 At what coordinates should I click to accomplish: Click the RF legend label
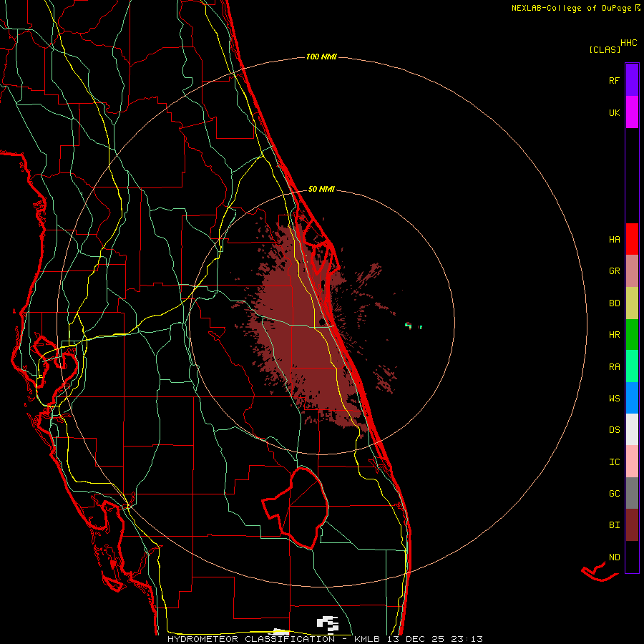(614, 80)
